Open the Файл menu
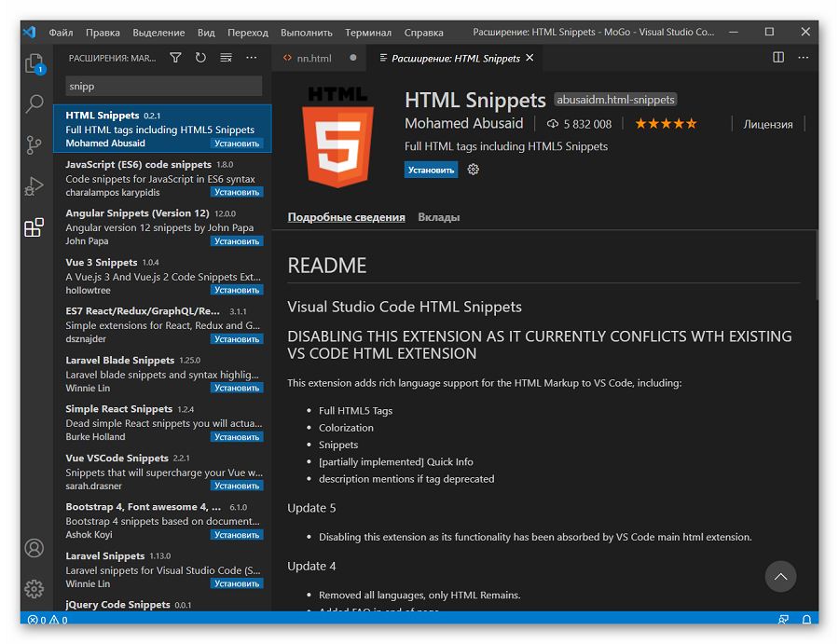 [61, 33]
